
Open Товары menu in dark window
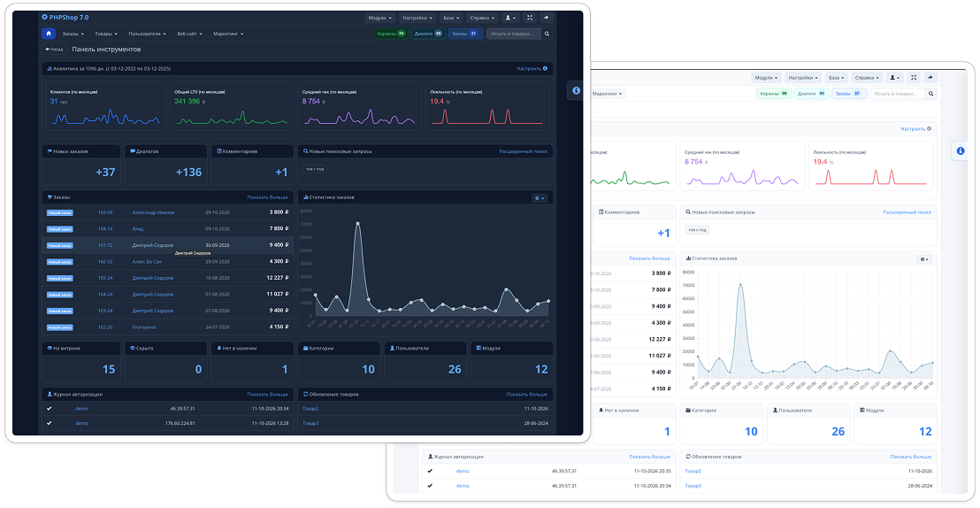click(108, 34)
